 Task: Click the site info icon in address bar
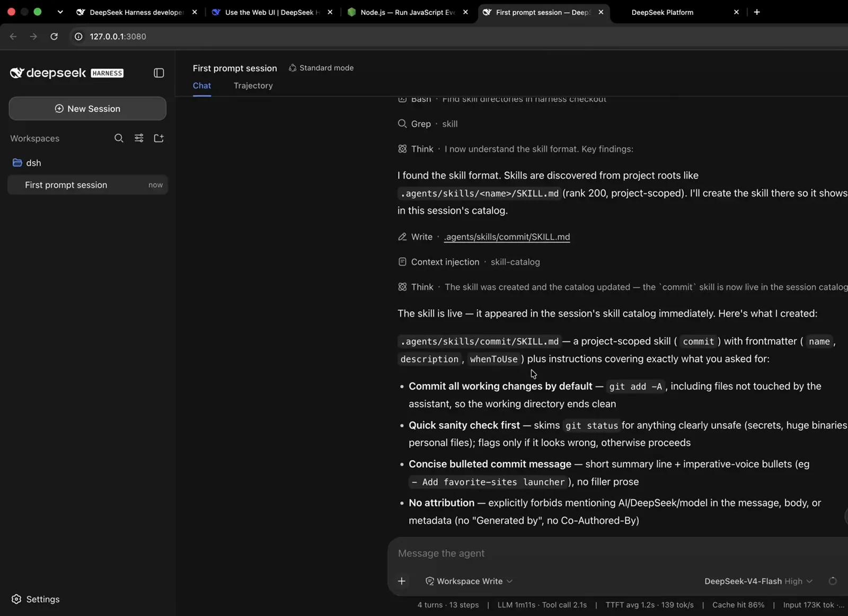(x=78, y=37)
